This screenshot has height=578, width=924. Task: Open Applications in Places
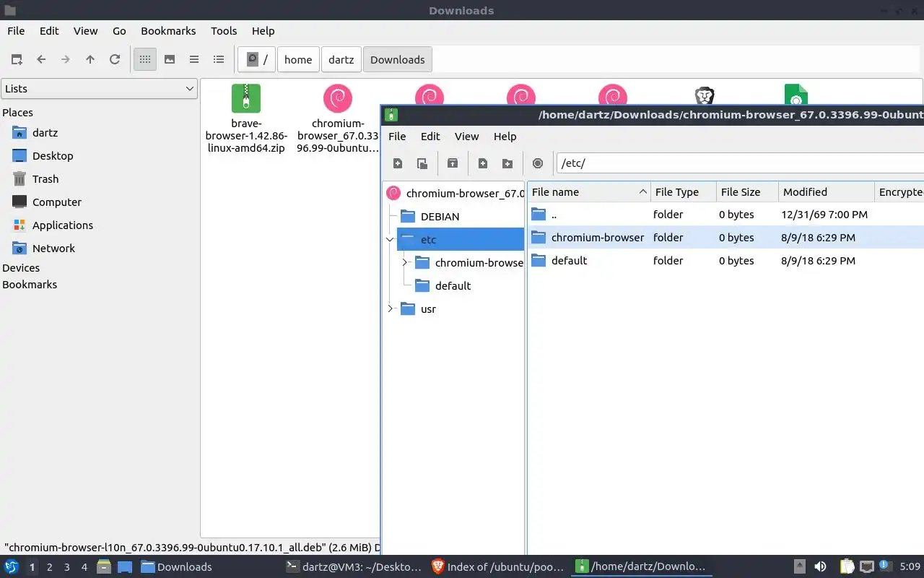pos(63,225)
